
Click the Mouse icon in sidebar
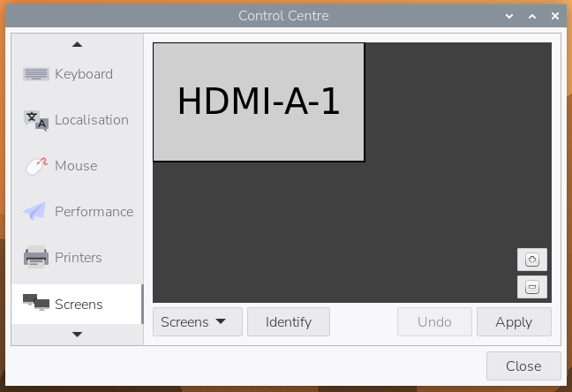[x=36, y=166]
